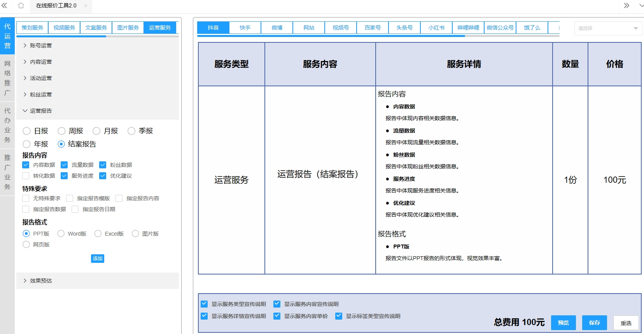This screenshot has height=334, width=644.
Task: Click the home icon in top bar
Action: point(21,5)
